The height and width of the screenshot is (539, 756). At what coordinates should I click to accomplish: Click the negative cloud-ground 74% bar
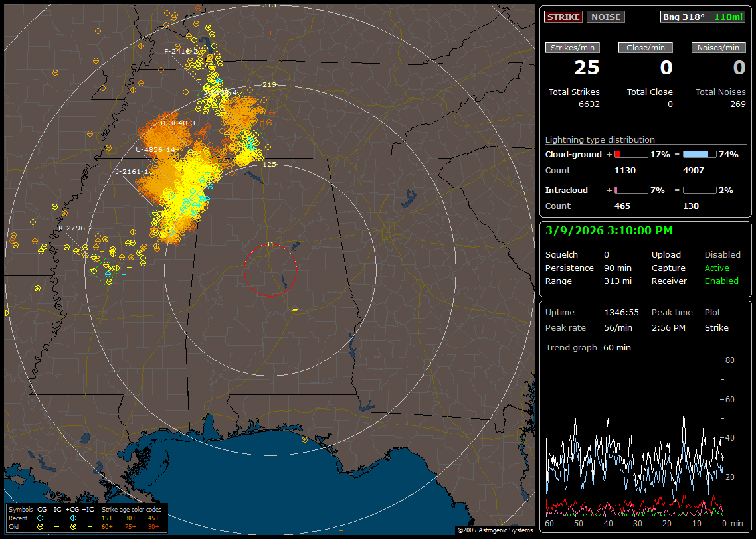coord(700,154)
